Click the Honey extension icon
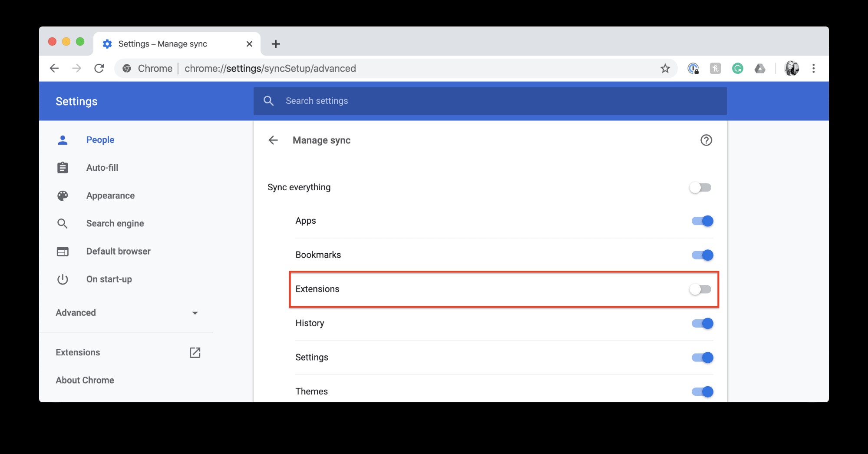The image size is (868, 454). [716, 68]
